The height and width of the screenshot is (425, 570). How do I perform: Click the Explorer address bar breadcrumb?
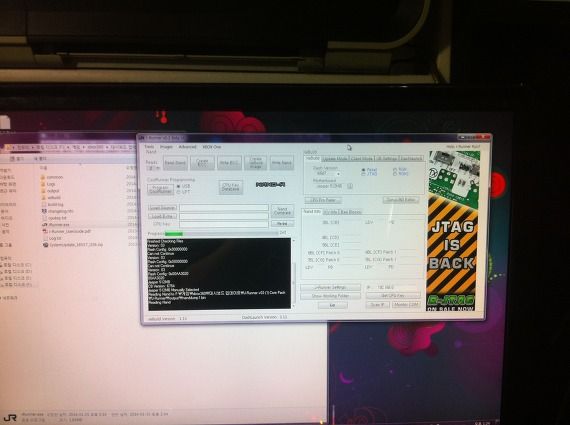click(69, 148)
